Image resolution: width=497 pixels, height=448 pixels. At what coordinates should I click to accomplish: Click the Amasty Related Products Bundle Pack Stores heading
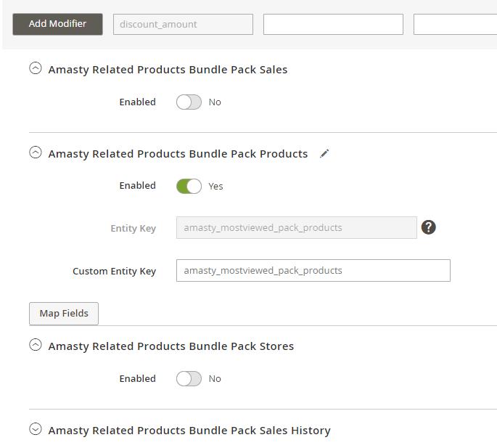coord(171,346)
